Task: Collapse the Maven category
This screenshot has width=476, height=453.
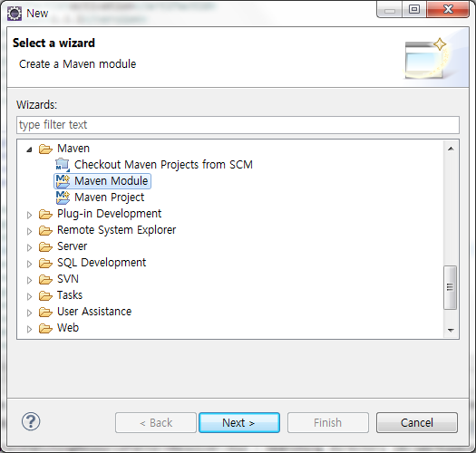Action: coord(29,149)
